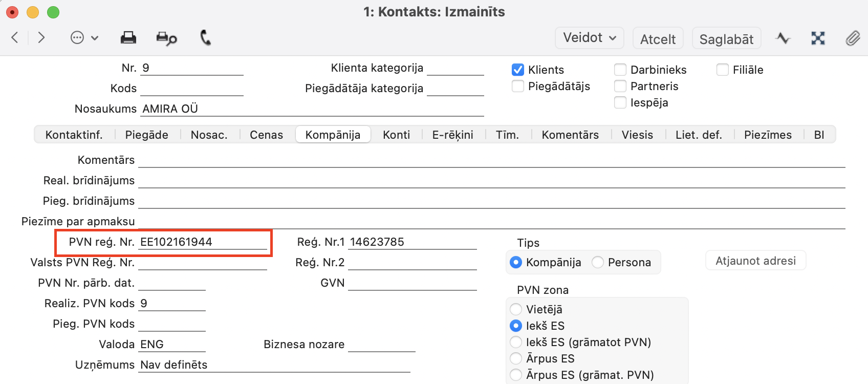Uncheck the Klients checkbox

pos(518,70)
